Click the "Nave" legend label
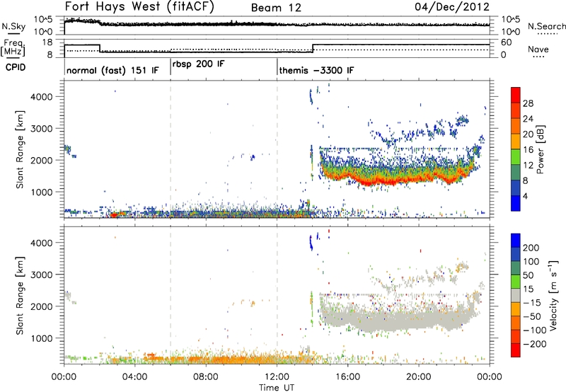 (x=538, y=49)
